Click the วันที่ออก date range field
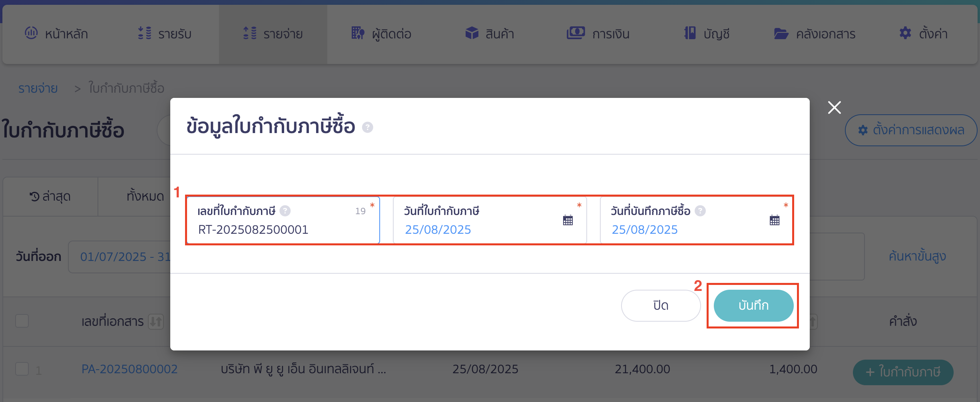This screenshot has width=980, height=402. click(x=120, y=257)
